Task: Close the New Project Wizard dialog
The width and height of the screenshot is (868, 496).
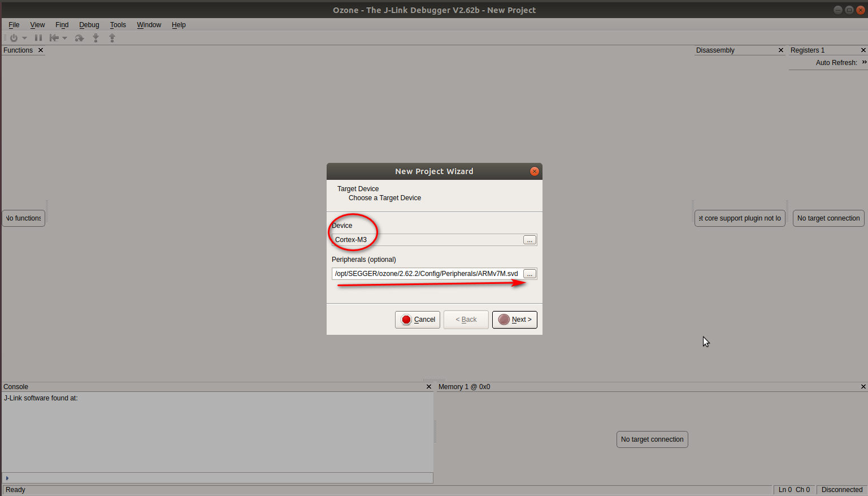Action: coord(534,171)
